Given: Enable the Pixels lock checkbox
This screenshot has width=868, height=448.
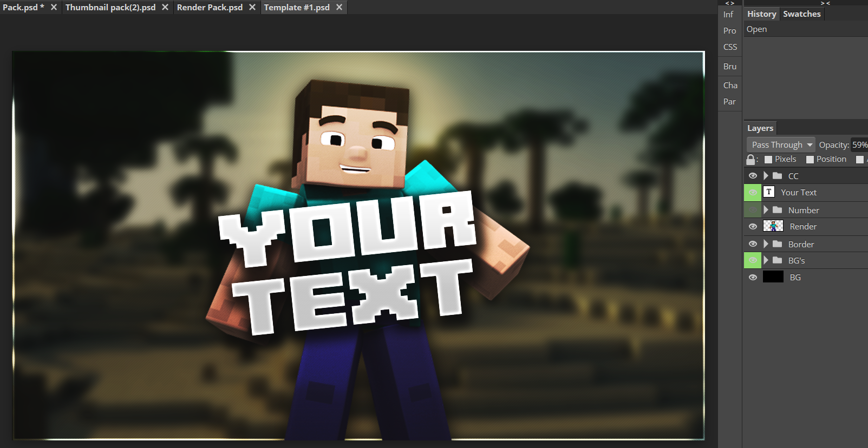Looking at the screenshot, I should coord(768,160).
